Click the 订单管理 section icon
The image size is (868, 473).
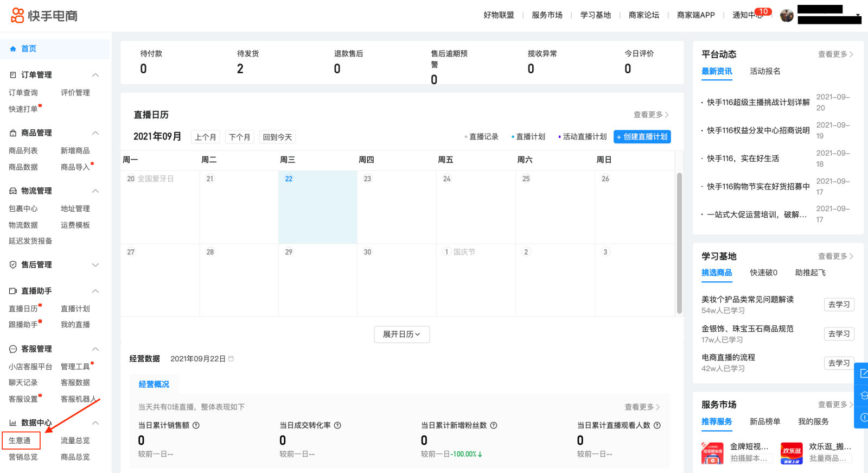(13, 75)
